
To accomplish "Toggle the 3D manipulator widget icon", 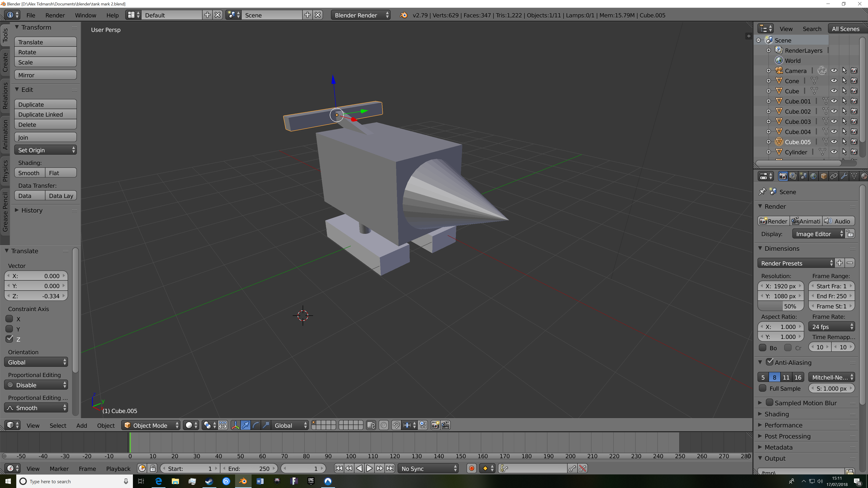I will coord(236,425).
